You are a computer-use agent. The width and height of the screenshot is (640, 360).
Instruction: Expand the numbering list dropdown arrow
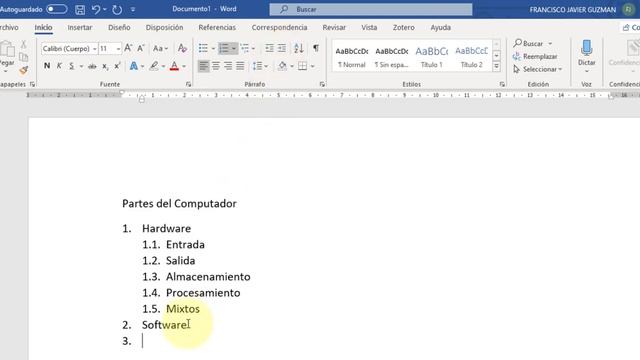coord(234,49)
